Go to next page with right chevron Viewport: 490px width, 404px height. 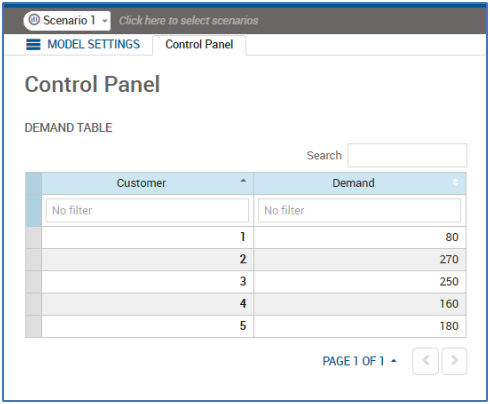(x=454, y=361)
